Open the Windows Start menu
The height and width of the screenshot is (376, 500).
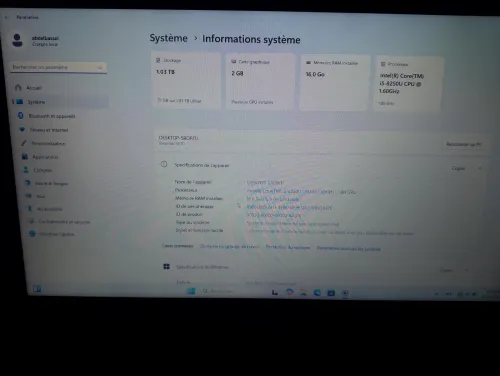(x=191, y=291)
